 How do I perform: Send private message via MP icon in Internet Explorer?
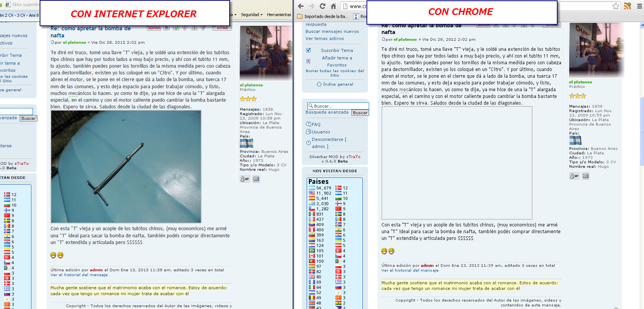click(245, 179)
